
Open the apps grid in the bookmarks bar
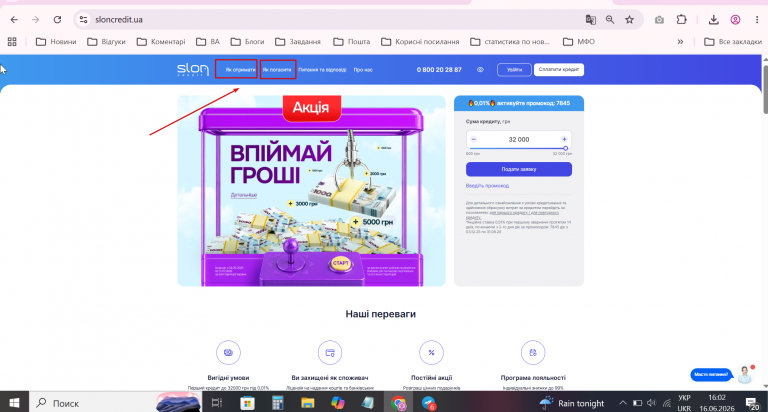pyautogui.click(x=12, y=42)
